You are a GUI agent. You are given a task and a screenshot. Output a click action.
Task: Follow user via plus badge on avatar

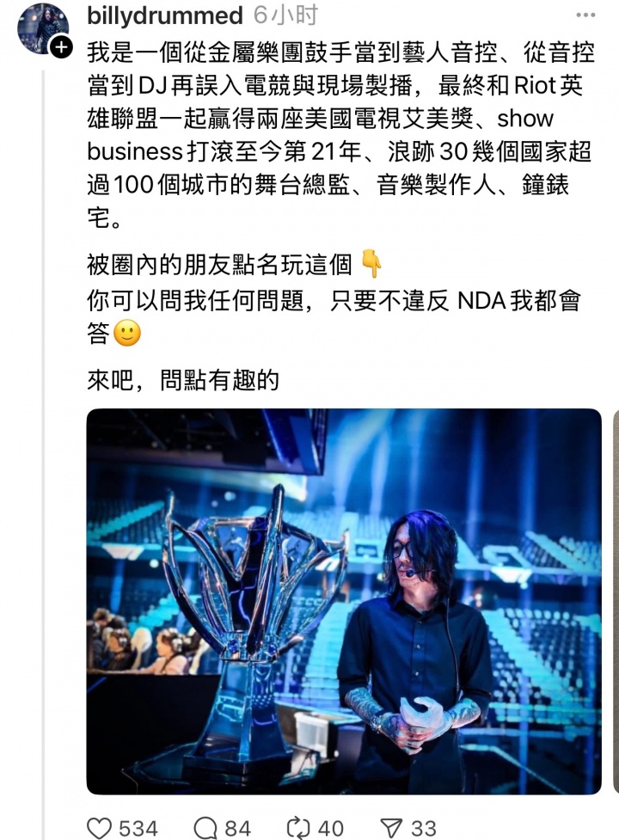tap(61, 47)
